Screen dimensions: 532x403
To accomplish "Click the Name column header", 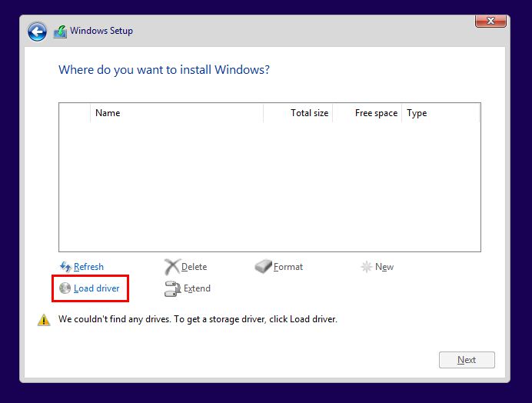I will tap(108, 113).
